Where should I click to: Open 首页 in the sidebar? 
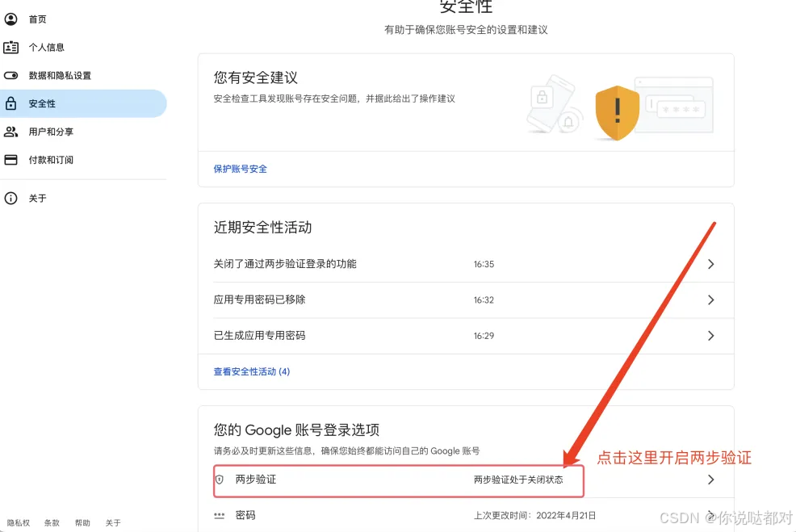pyautogui.click(x=83, y=19)
